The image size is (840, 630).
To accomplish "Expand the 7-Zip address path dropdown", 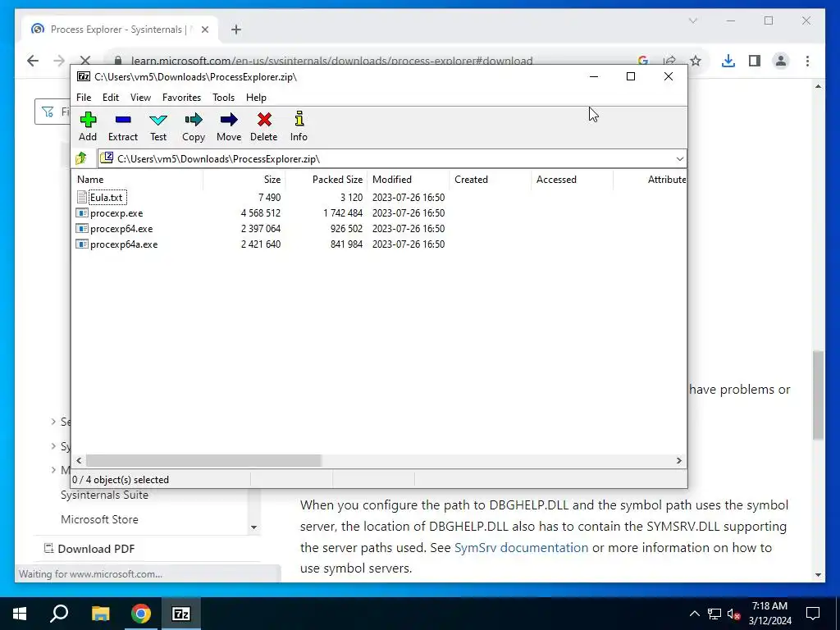I will pos(680,158).
